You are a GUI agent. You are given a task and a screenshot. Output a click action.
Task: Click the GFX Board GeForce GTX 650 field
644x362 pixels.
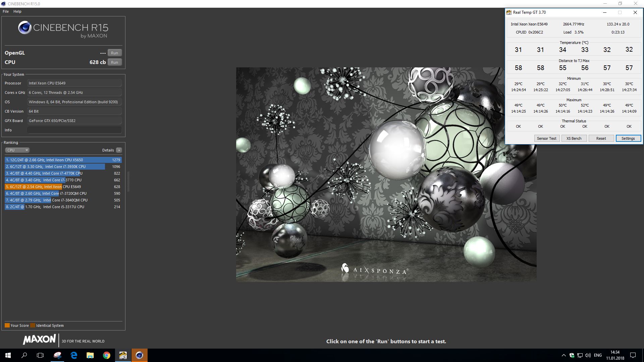pos(74,121)
